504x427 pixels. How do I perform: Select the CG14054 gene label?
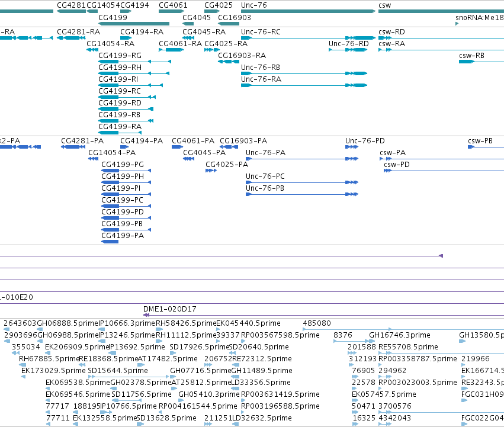(103, 5)
